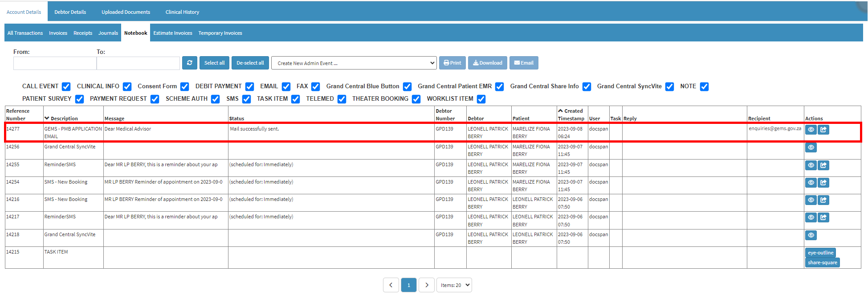View Grand Central SyncVite entry 14218
The height and width of the screenshot is (295, 868).
click(x=811, y=235)
